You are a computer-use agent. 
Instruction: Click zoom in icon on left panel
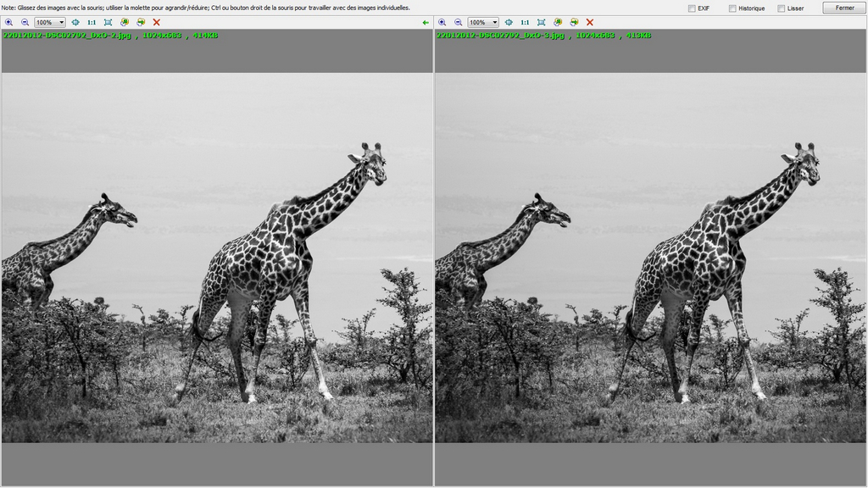click(8, 22)
